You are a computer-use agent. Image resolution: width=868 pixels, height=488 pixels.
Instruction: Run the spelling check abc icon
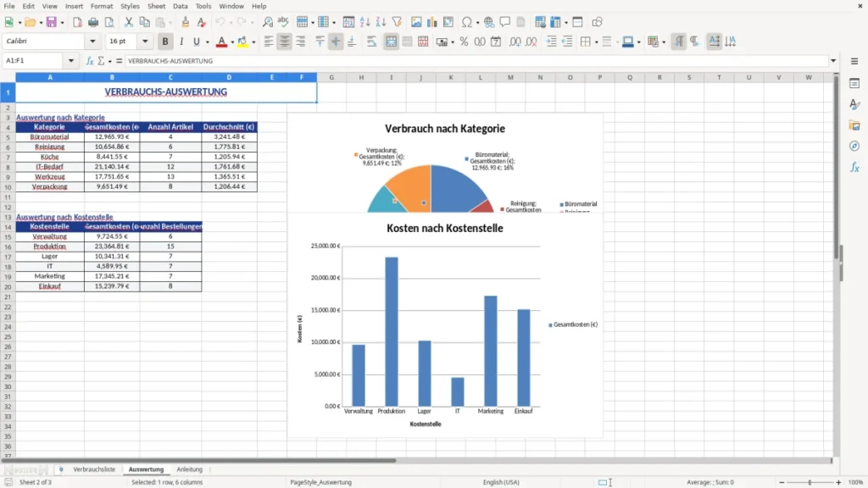(283, 22)
